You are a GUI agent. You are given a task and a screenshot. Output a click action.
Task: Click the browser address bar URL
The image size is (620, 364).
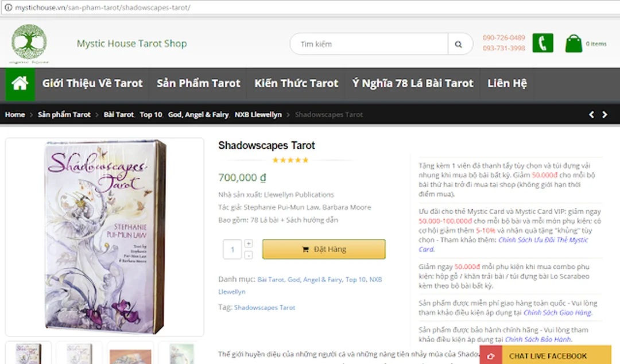pyautogui.click(x=103, y=7)
